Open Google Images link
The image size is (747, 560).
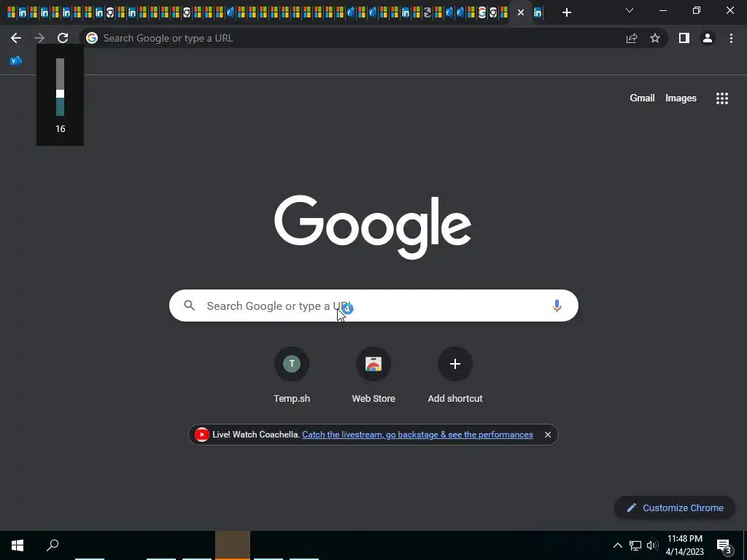point(681,98)
